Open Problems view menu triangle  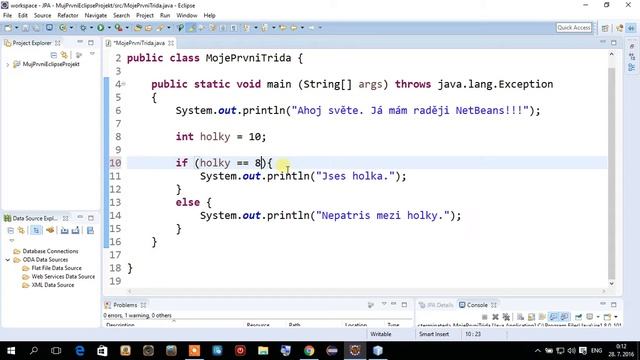[x=384, y=304]
